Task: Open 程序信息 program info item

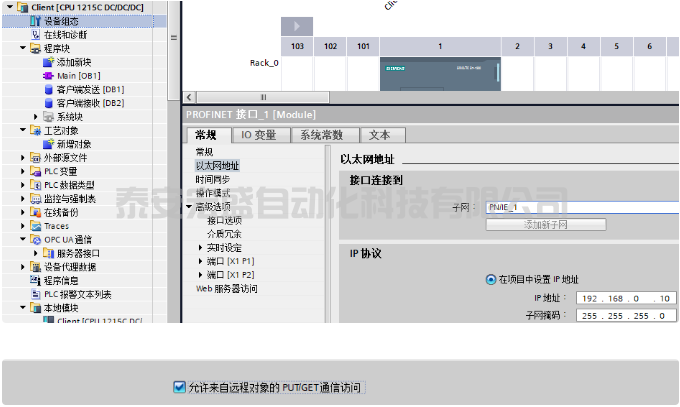Action: [36, 281]
